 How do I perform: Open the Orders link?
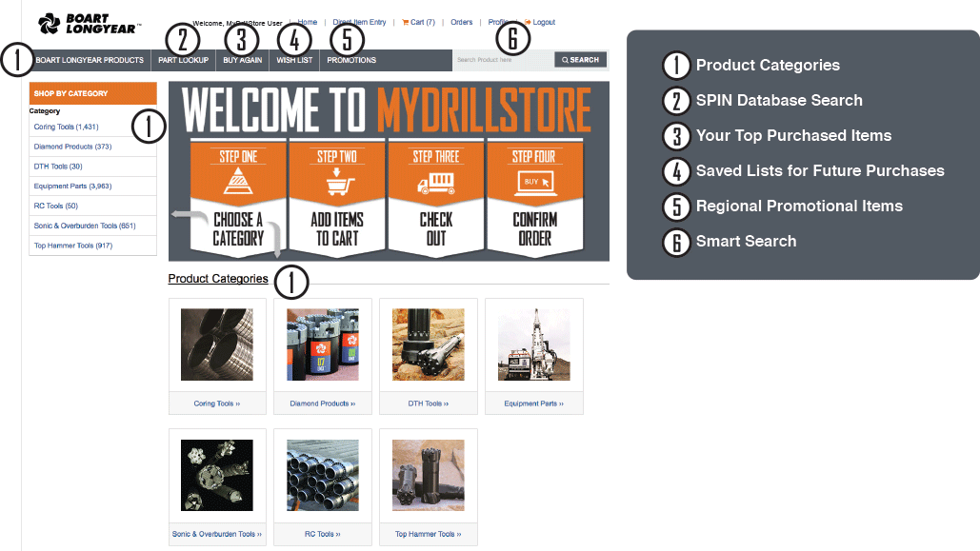pyautogui.click(x=461, y=22)
